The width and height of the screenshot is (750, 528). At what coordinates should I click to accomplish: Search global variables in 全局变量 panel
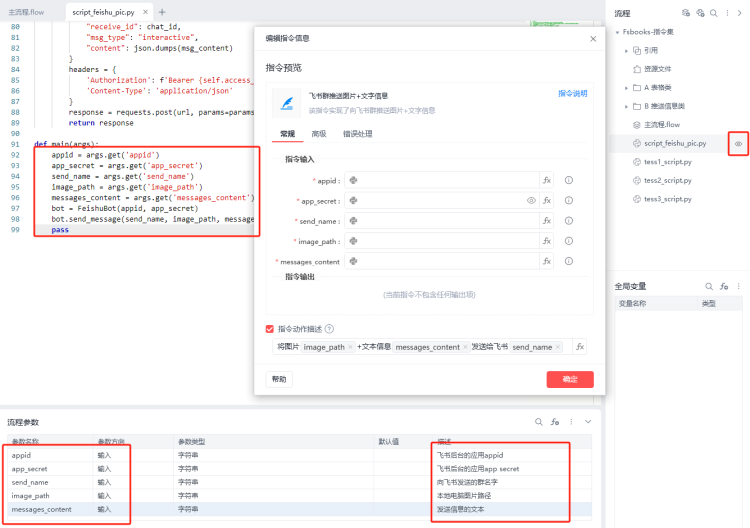pyautogui.click(x=709, y=286)
